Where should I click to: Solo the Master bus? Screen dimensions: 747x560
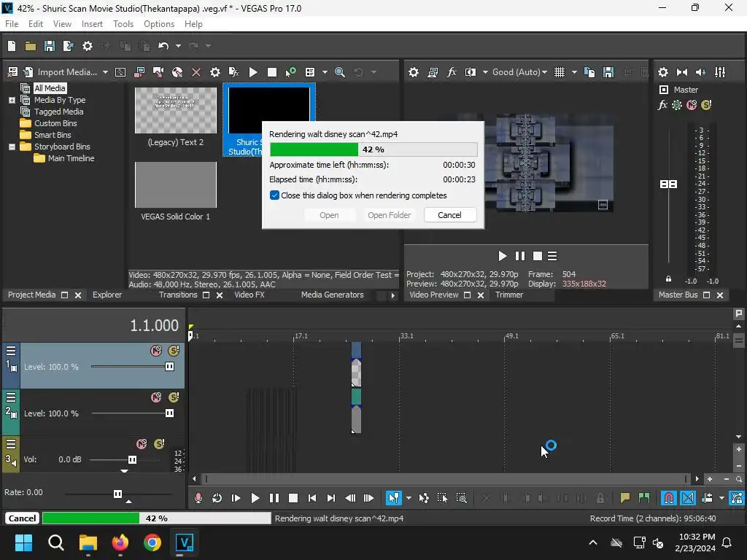(x=706, y=105)
